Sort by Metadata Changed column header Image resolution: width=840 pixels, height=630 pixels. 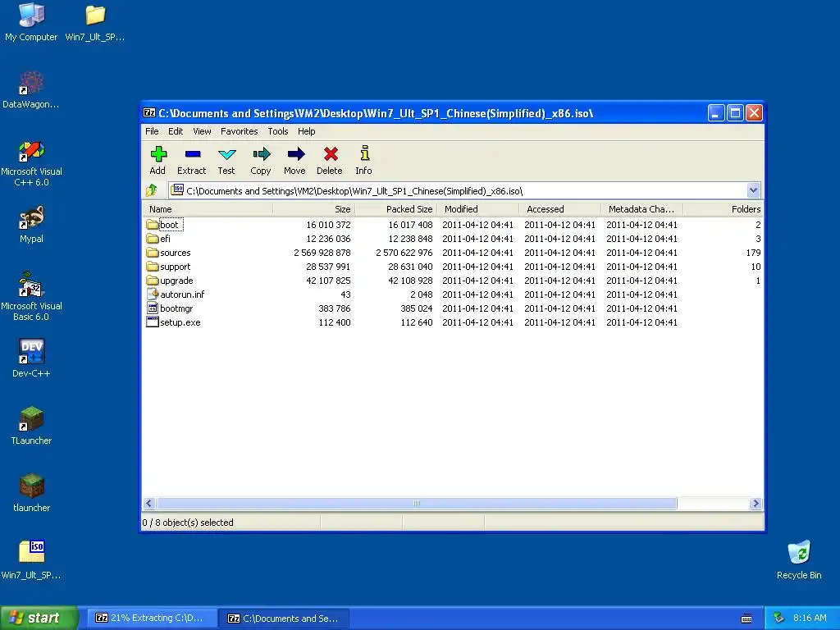pos(641,209)
